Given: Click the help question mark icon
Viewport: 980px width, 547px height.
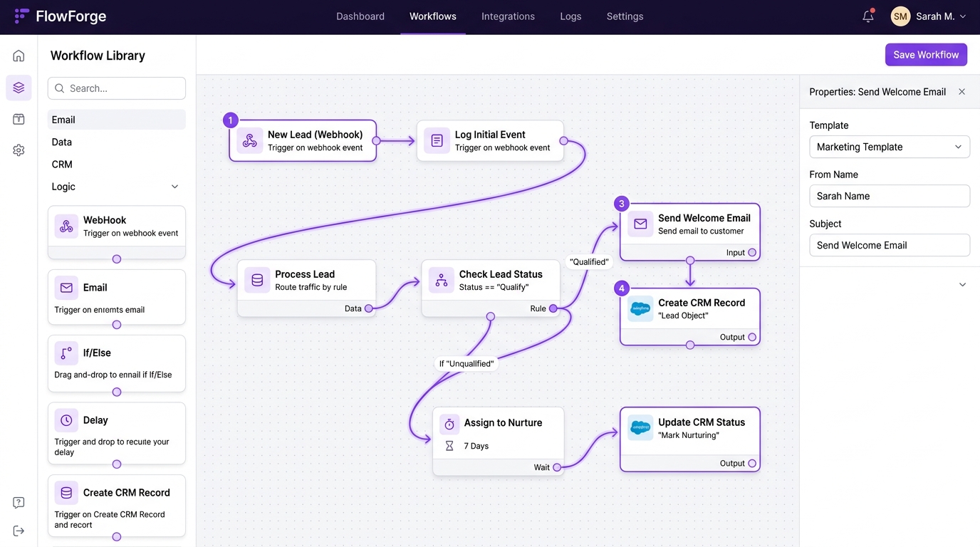Looking at the screenshot, I should point(19,502).
